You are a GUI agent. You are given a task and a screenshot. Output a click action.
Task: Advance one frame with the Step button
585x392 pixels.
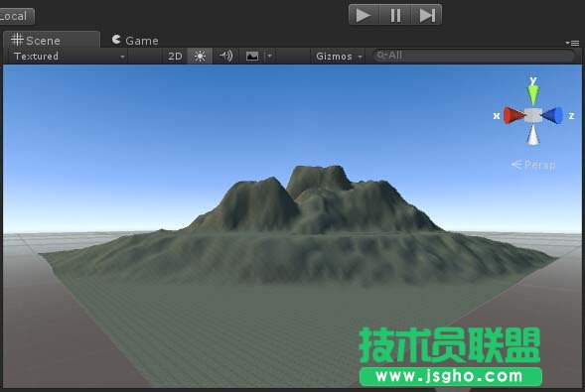pos(426,15)
